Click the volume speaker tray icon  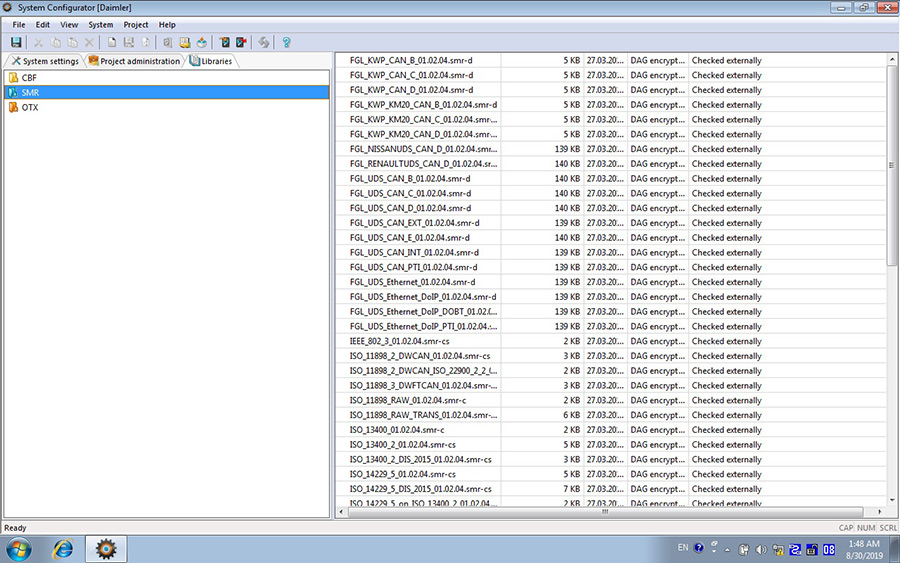pos(761,549)
